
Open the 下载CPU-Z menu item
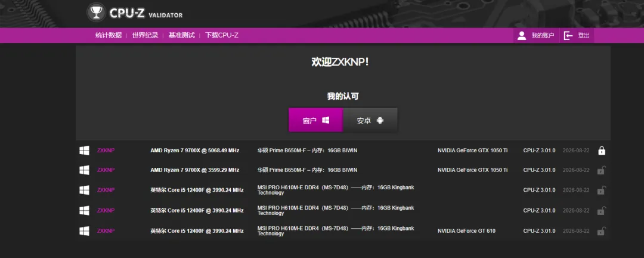(222, 35)
